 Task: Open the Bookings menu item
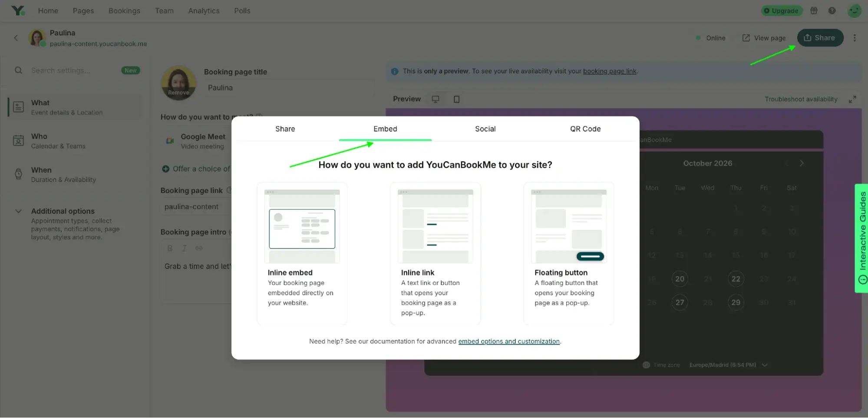pos(124,10)
